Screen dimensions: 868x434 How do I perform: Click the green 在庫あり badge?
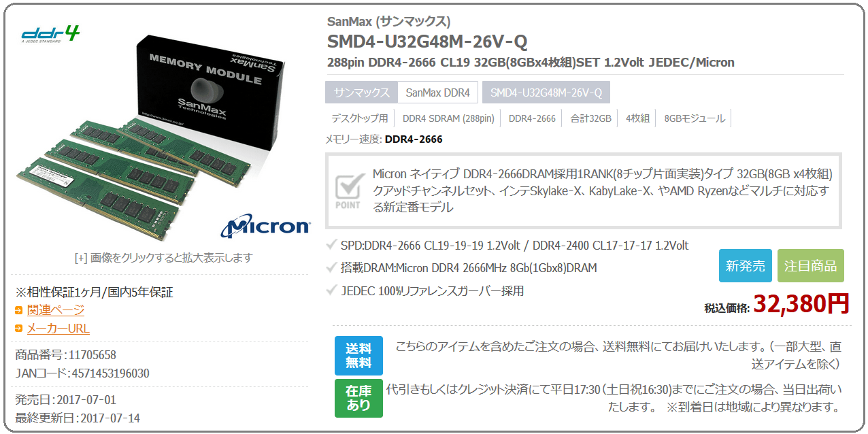[x=358, y=398]
